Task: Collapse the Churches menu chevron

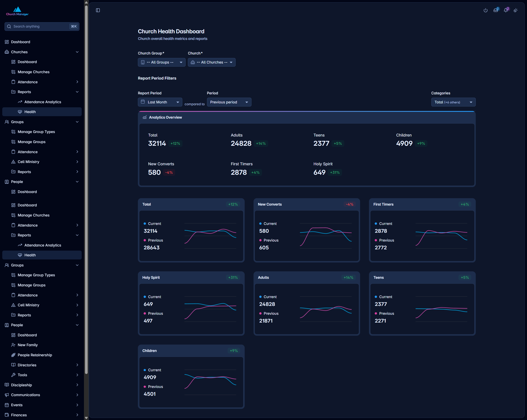Action: 77,52
